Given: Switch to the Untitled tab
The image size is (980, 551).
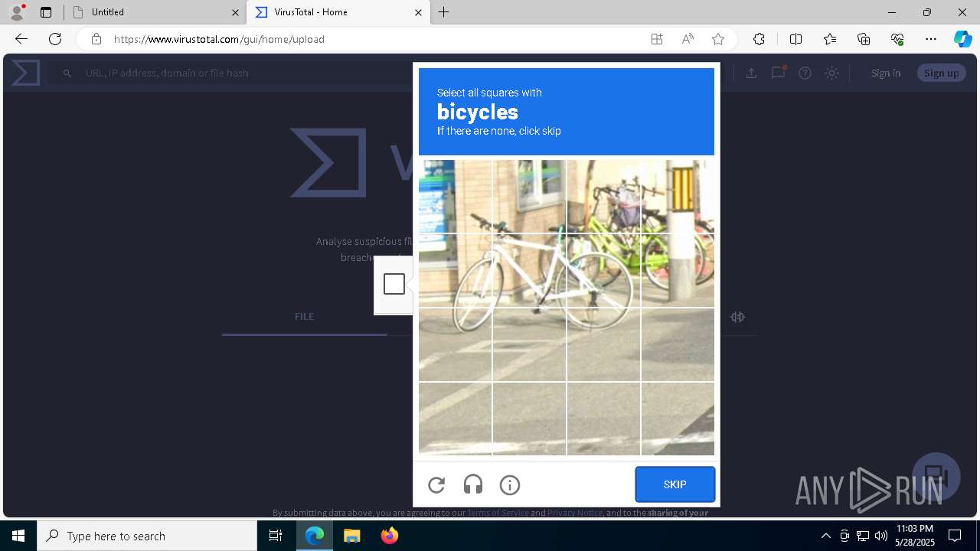Looking at the screenshot, I should click(x=155, y=12).
